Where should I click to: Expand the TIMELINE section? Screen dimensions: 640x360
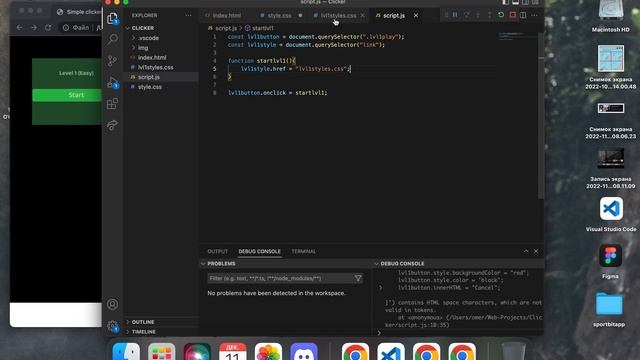point(144,332)
